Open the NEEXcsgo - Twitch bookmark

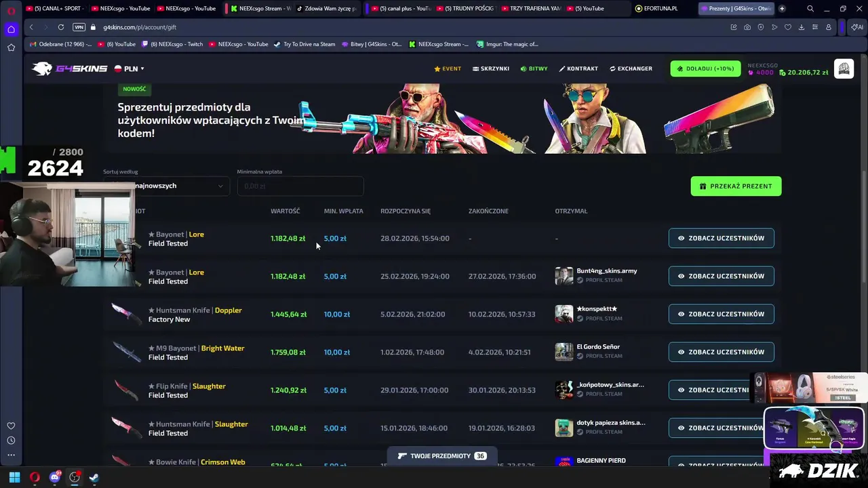click(x=172, y=44)
